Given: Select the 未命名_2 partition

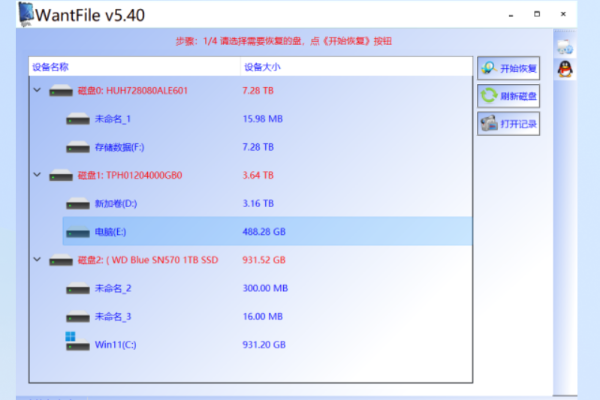Looking at the screenshot, I should [113, 288].
